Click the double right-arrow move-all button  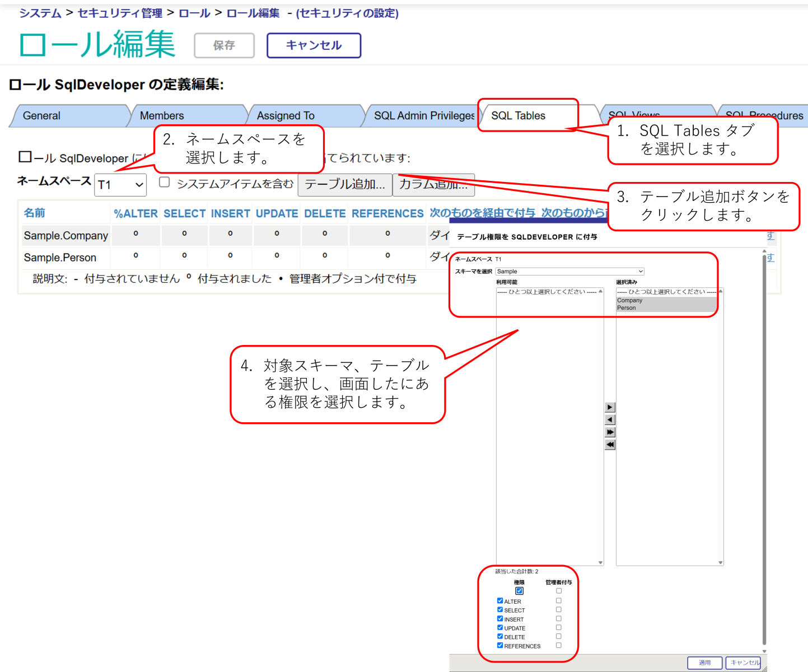[610, 432]
